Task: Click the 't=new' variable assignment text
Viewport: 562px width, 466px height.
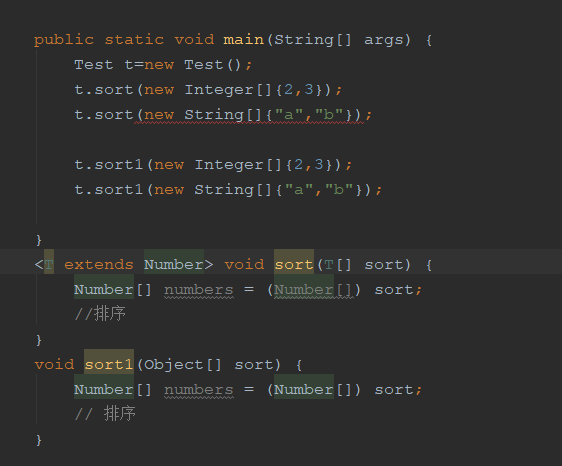Action: [149, 65]
